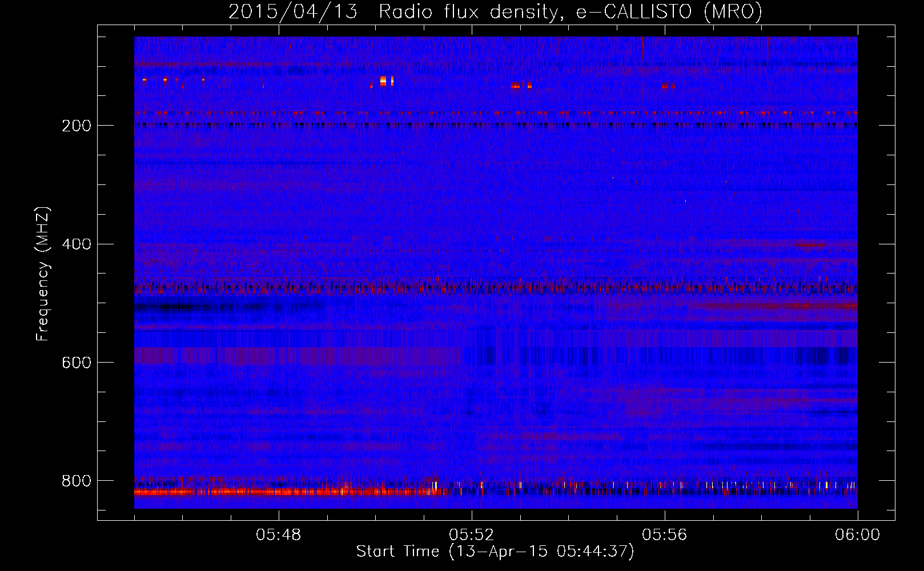Screen dimensions: 924x571
Task: Click the 400 frequency tick label
Action: click(76, 244)
